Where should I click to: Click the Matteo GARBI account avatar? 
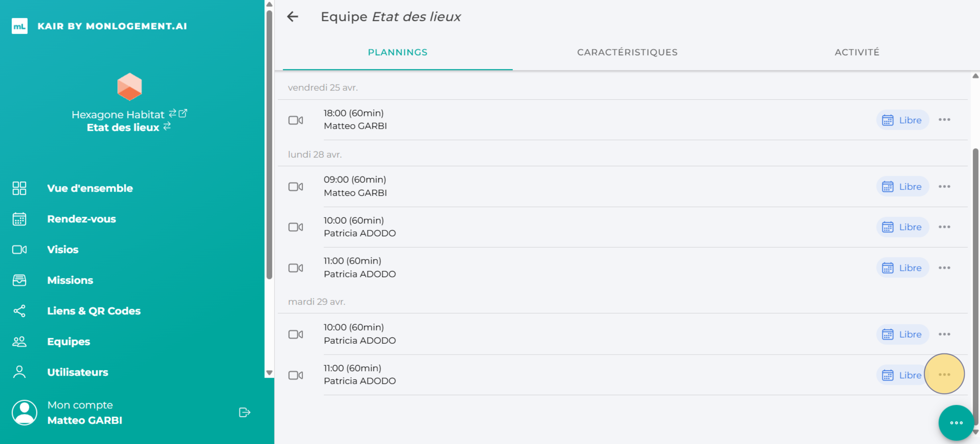point(24,412)
